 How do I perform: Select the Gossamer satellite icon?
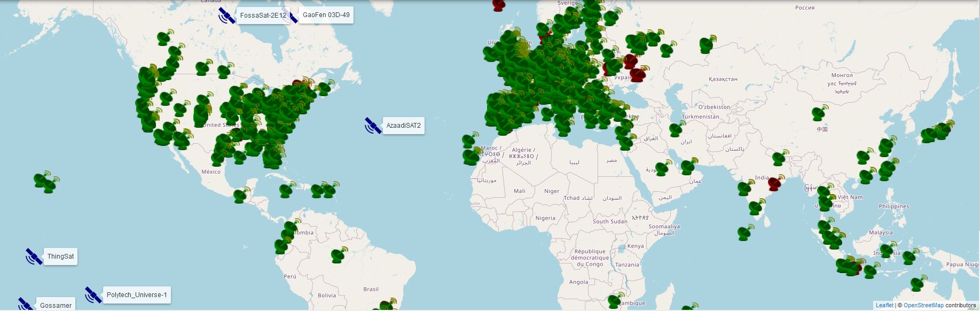[25, 305]
